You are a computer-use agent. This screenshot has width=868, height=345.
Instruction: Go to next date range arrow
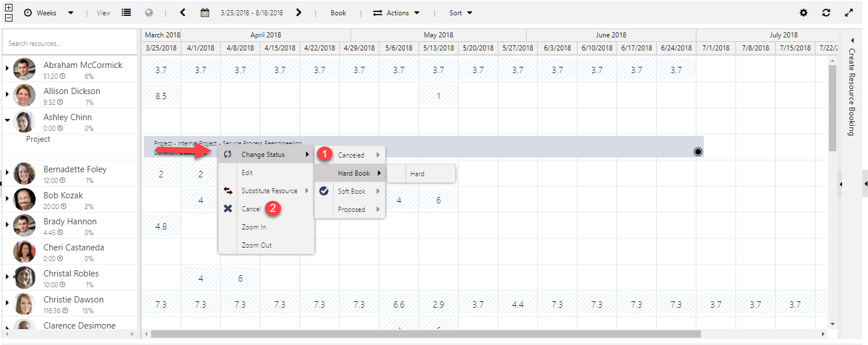click(299, 12)
